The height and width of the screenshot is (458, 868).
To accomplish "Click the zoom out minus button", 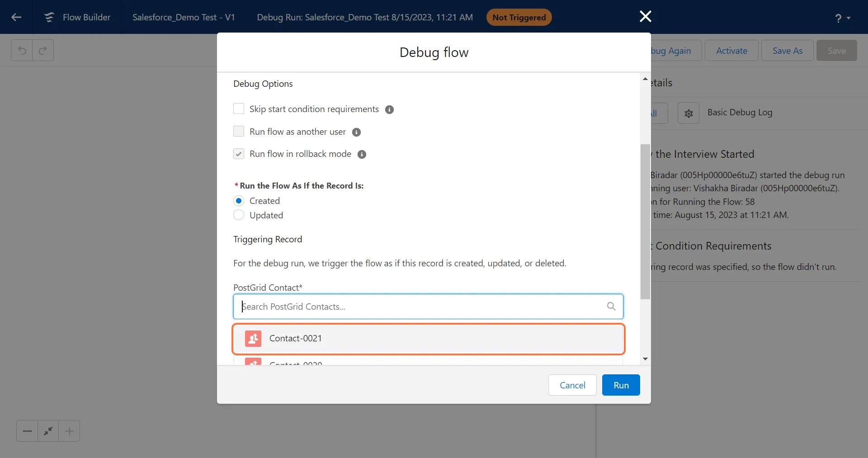I will tap(27, 431).
